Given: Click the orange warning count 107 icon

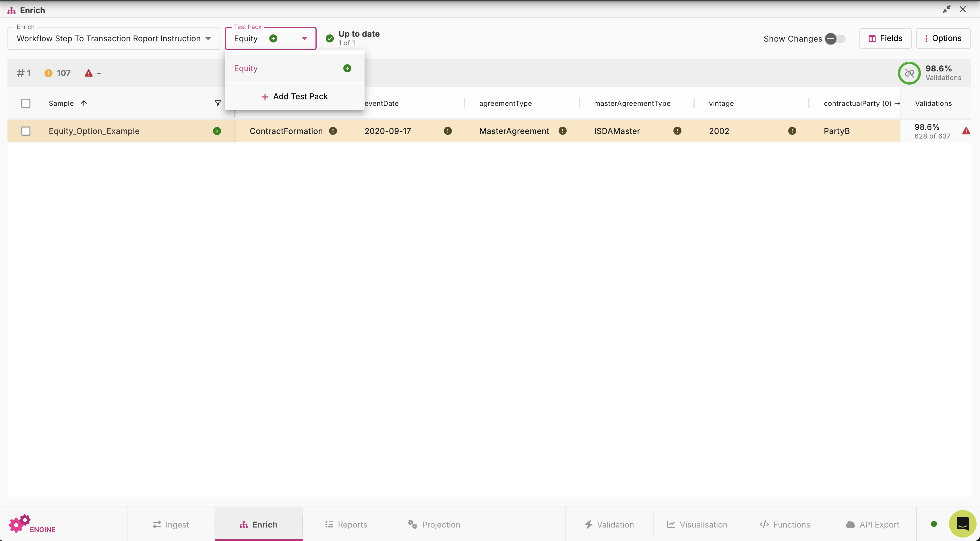Looking at the screenshot, I should tap(48, 73).
